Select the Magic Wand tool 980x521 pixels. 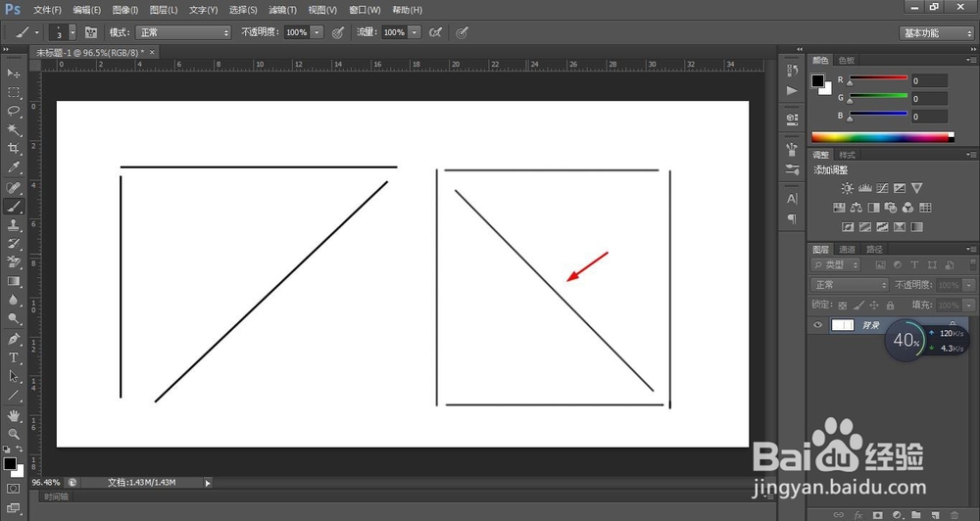click(x=13, y=130)
